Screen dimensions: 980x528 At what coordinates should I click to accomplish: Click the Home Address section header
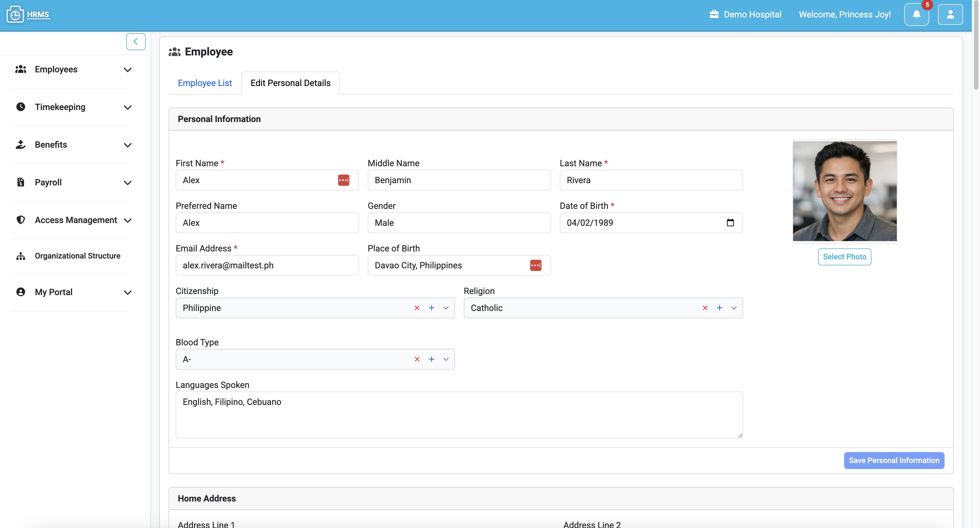pos(561,499)
